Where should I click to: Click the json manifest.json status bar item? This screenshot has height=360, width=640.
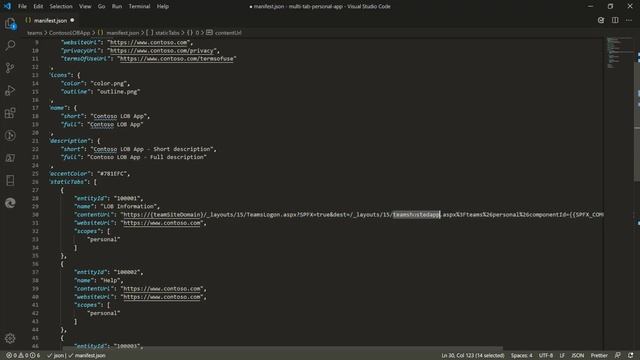(x=77, y=356)
